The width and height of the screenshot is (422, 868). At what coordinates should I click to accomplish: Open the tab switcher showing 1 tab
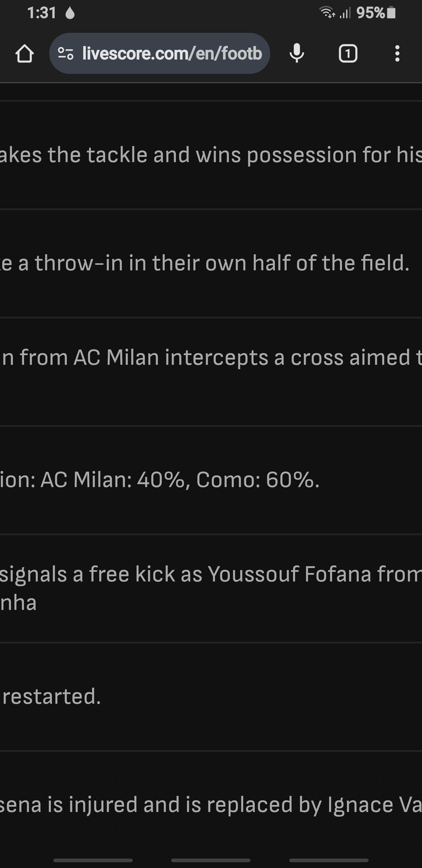(348, 54)
